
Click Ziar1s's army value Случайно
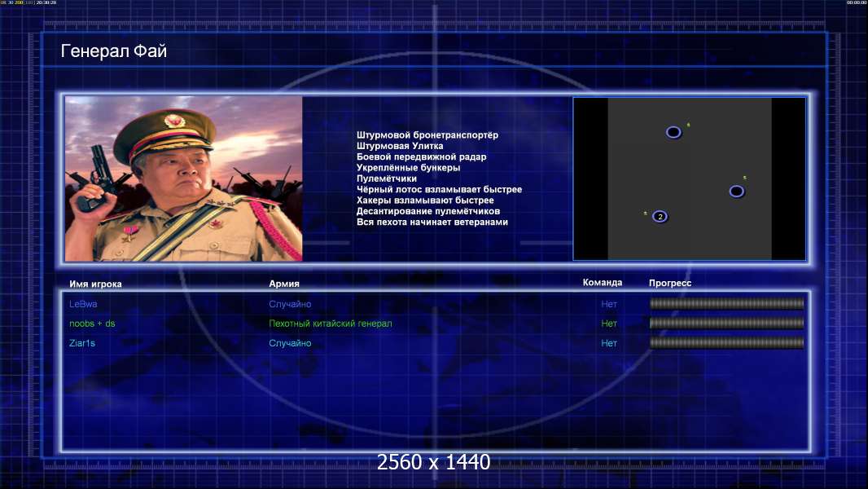pyautogui.click(x=290, y=343)
